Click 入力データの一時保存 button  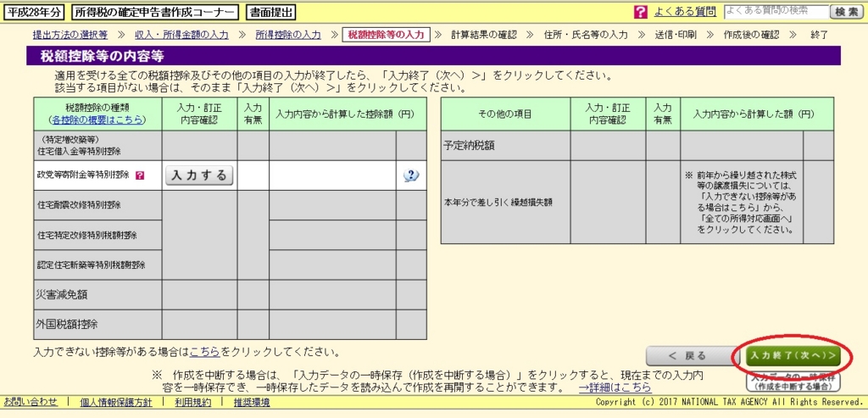tap(793, 381)
